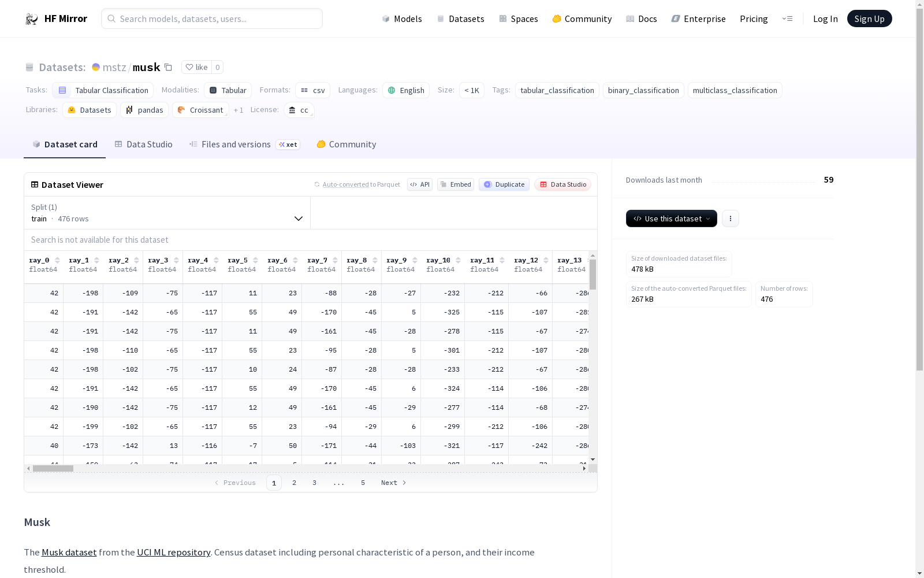
Task: Sort the ray_2 column
Action: [137, 261]
